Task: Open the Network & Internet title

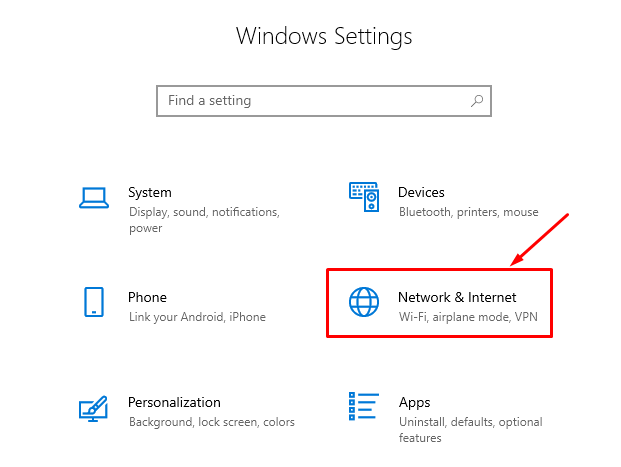Action: [457, 297]
